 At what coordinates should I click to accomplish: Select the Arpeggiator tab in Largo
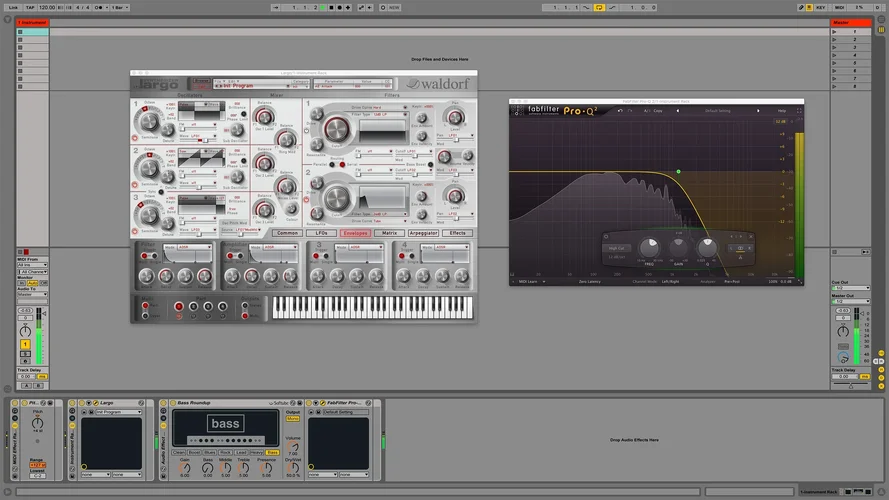pyautogui.click(x=424, y=233)
